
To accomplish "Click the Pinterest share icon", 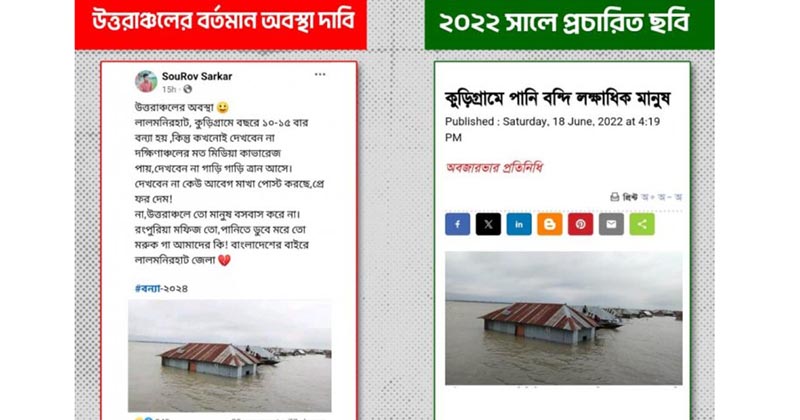I will pyautogui.click(x=581, y=224).
